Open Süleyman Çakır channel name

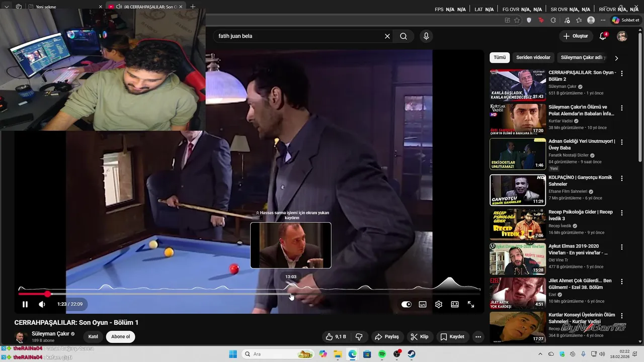pos(50,334)
